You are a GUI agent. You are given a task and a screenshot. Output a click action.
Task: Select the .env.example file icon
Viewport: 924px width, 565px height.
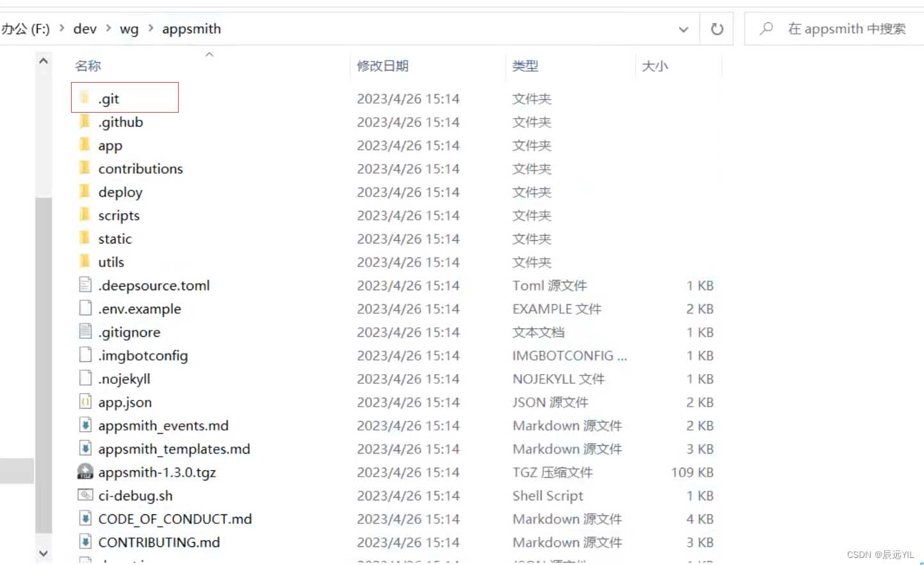click(x=85, y=308)
